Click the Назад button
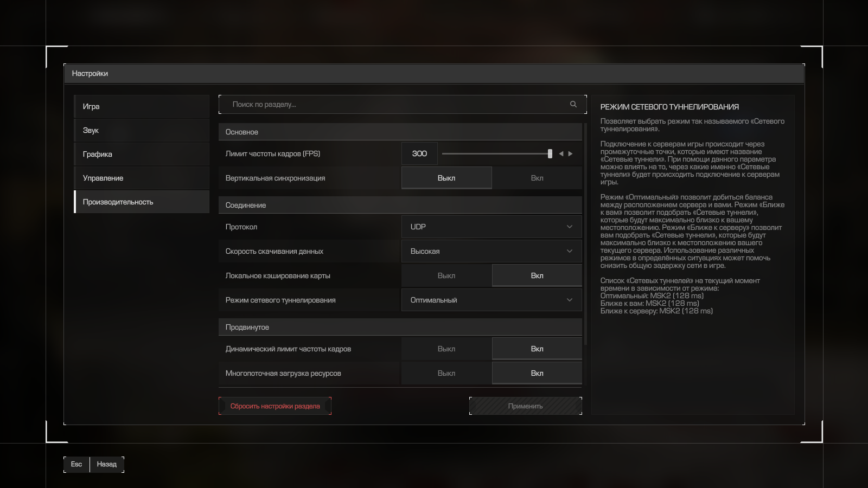 [107, 464]
